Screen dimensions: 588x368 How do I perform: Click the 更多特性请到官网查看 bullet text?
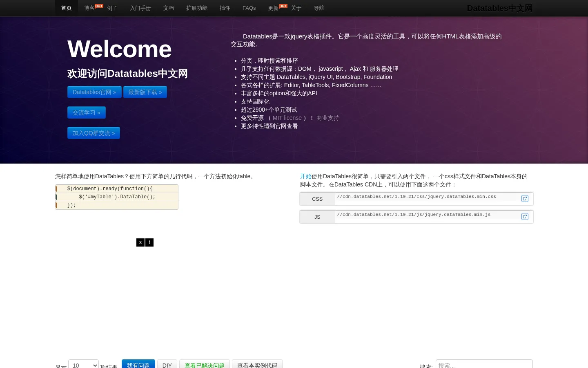click(x=269, y=126)
